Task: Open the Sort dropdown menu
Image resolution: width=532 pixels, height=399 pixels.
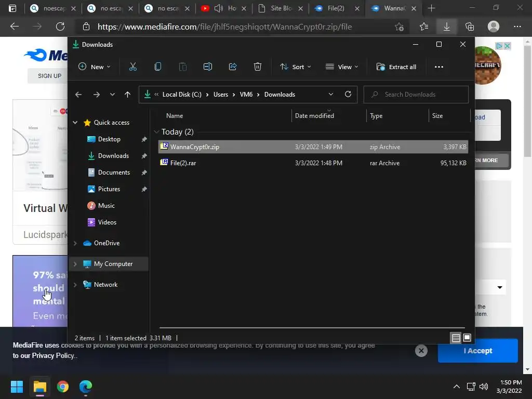Action: tap(296, 67)
